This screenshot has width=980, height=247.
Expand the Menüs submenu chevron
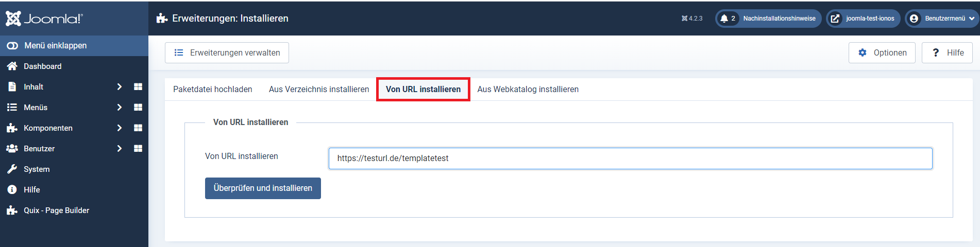tap(120, 107)
